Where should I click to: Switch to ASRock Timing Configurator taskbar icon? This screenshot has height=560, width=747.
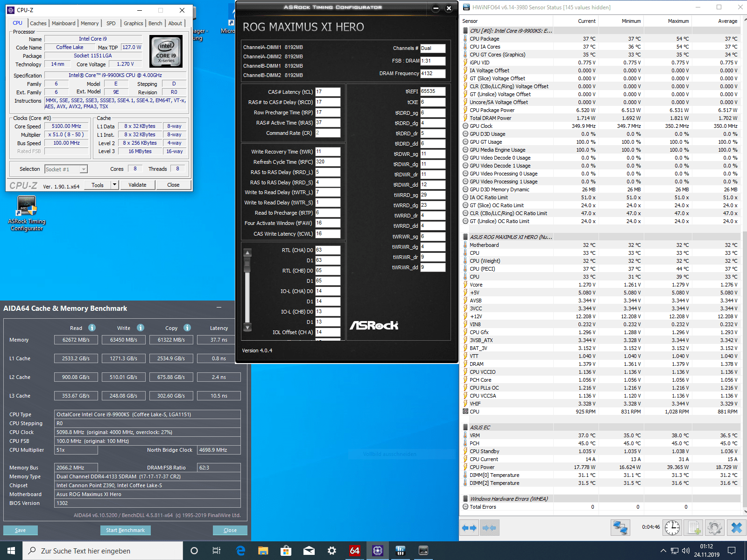pyautogui.click(x=423, y=551)
